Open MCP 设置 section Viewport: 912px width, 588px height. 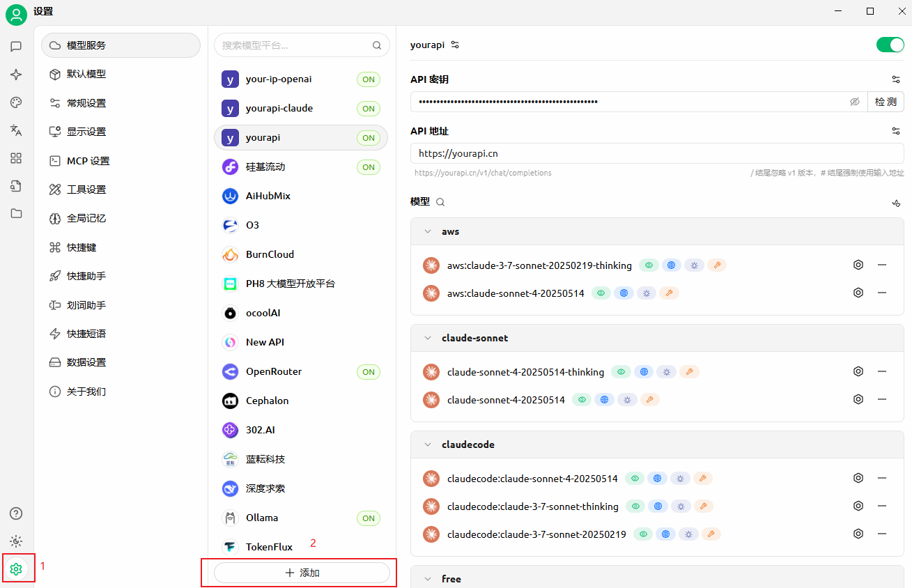point(121,161)
